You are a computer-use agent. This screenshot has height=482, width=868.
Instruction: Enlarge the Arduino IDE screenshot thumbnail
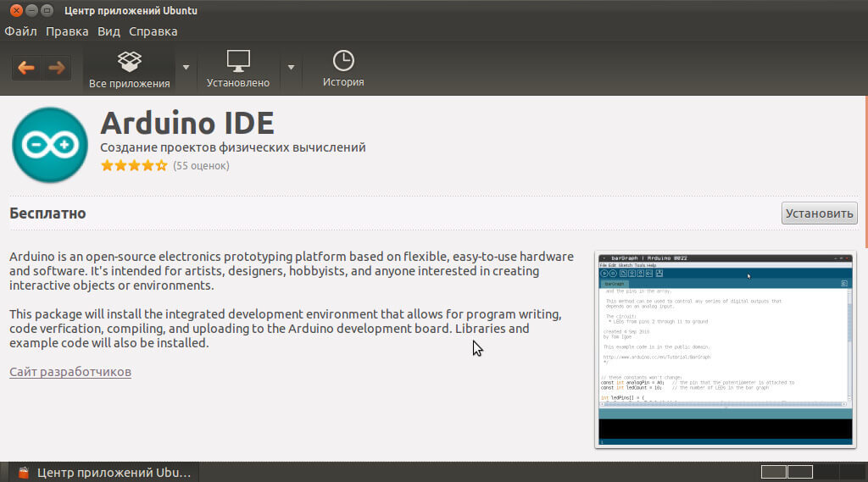coord(726,350)
